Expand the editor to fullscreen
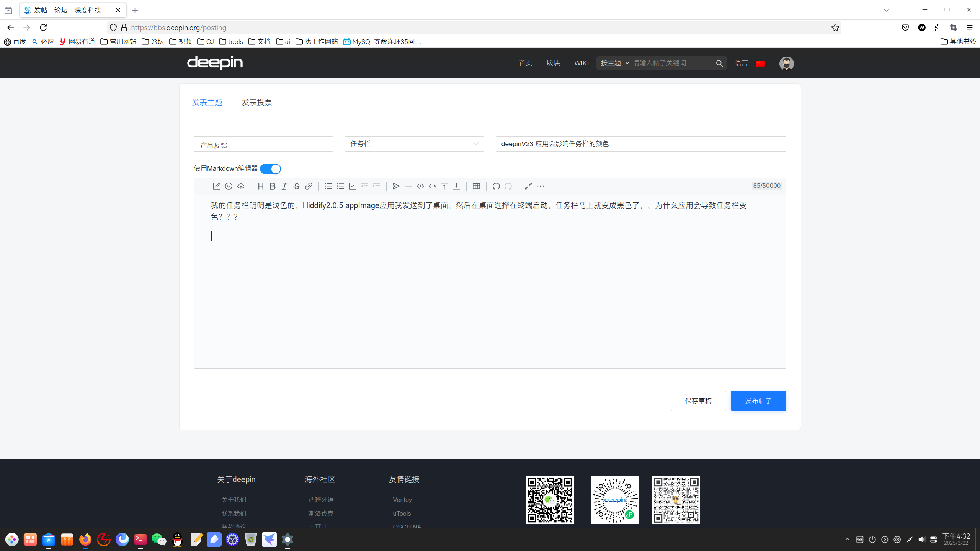Image resolution: width=980 pixels, height=551 pixels. tap(528, 186)
